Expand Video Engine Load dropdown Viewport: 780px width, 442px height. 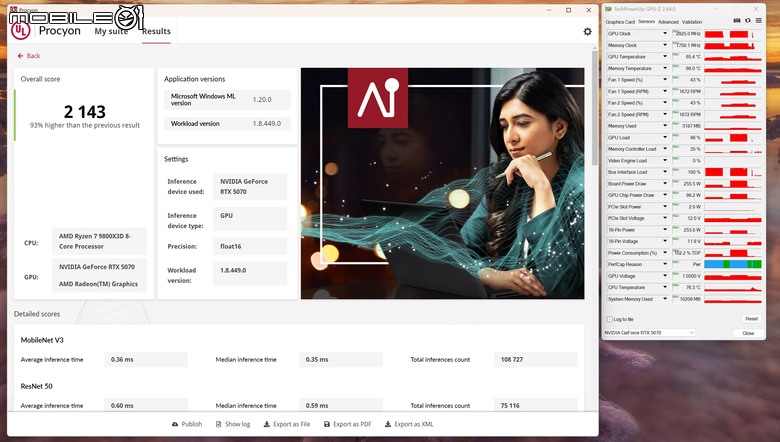coord(665,161)
